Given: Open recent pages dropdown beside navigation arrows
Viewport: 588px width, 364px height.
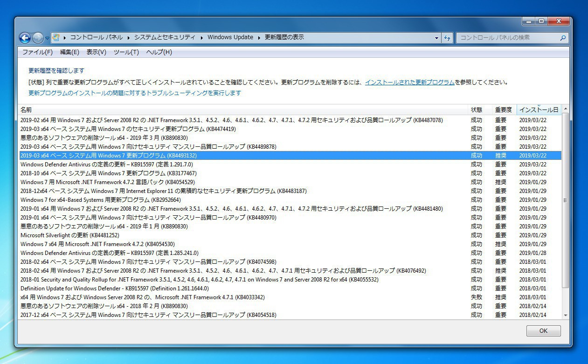Looking at the screenshot, I should tap(47, 38).
